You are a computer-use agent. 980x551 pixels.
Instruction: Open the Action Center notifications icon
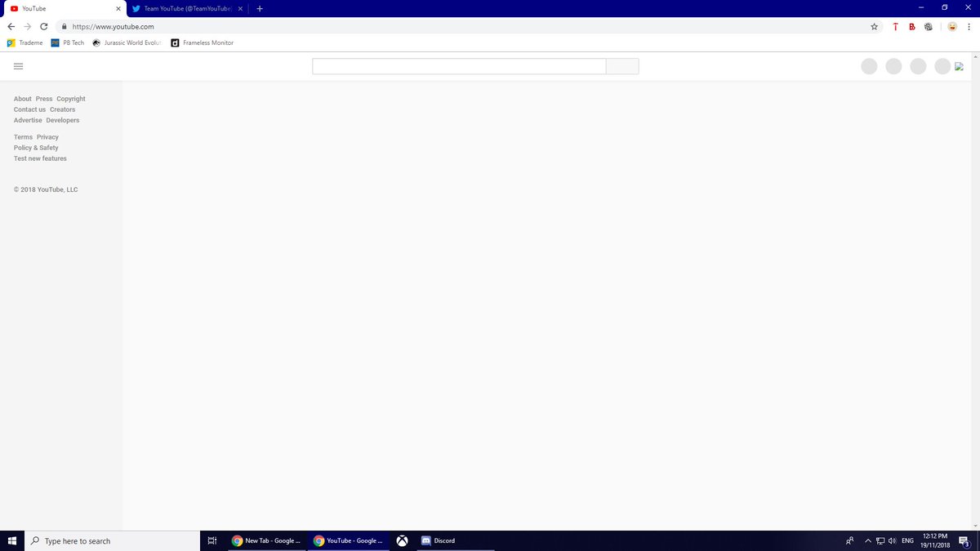pos(964,540)
